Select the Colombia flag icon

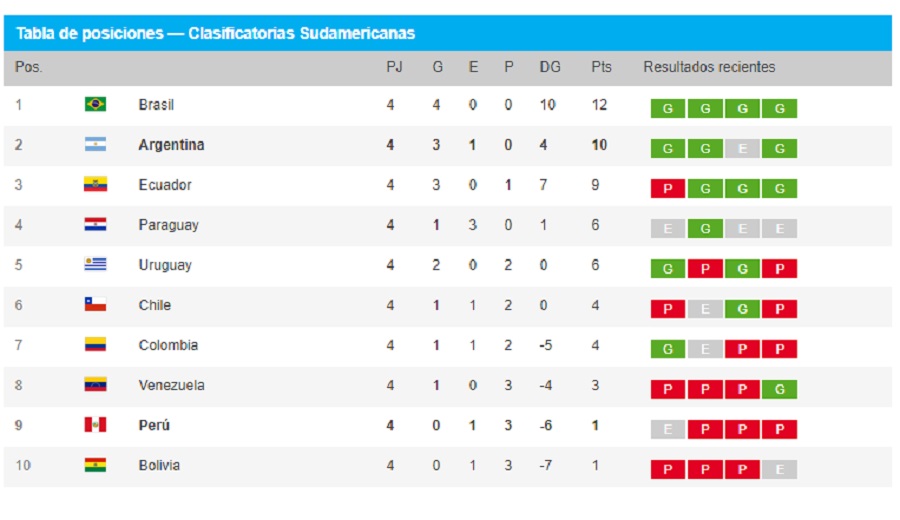[95, 344]
